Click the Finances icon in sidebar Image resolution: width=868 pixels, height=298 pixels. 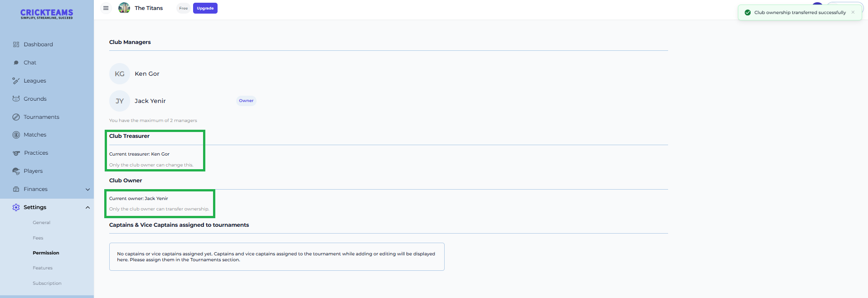click(16, 189)
